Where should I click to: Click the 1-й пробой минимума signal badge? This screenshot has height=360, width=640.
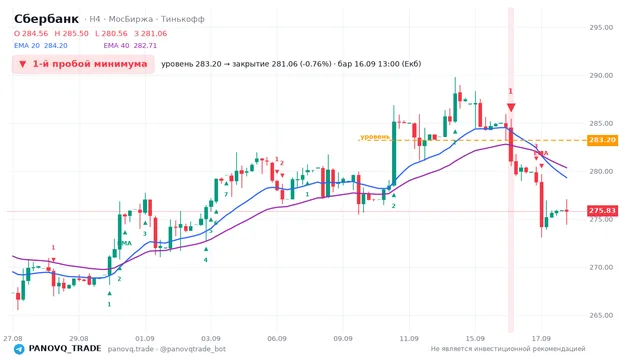[83, 64]
